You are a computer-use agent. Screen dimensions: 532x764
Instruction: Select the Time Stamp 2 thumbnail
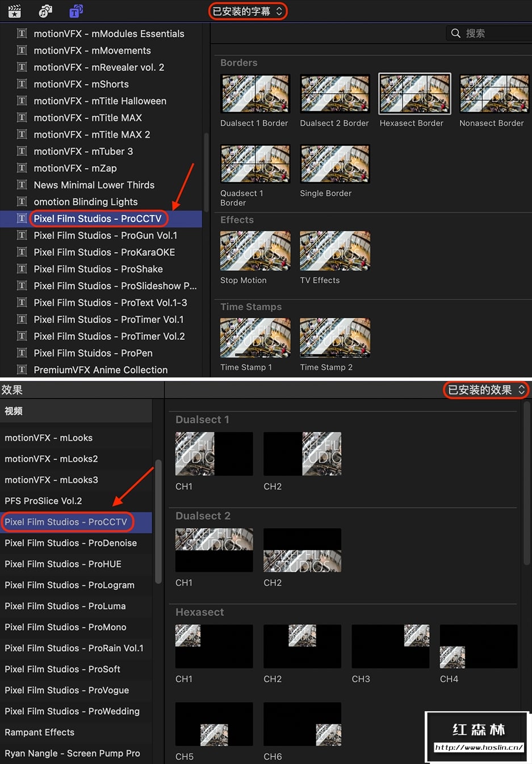[335, 338]
